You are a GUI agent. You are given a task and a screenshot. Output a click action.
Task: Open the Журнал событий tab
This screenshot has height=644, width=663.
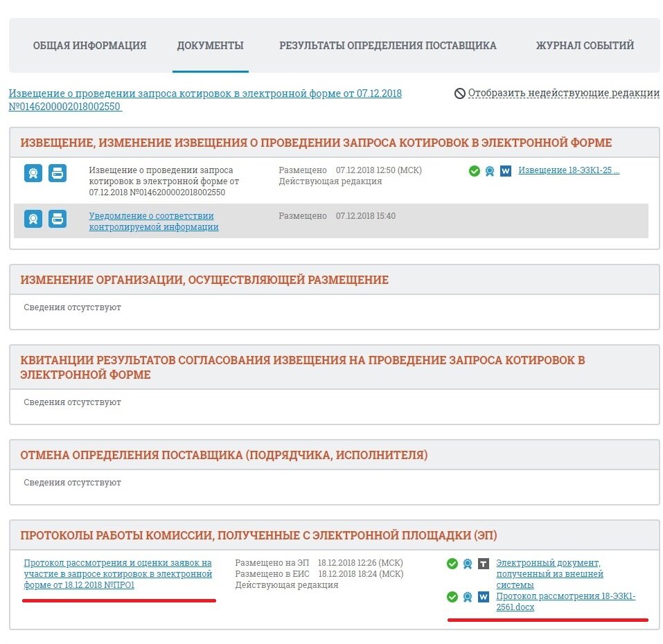click(585, 45)
